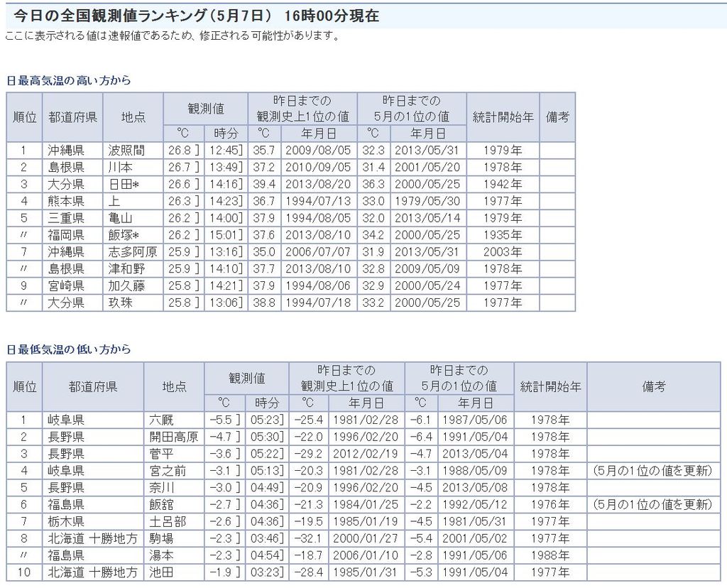This screenshot has height=588, width=727.
Task: Click the 統計開始年 header in the top table
Action: click(x=503, y=117)
